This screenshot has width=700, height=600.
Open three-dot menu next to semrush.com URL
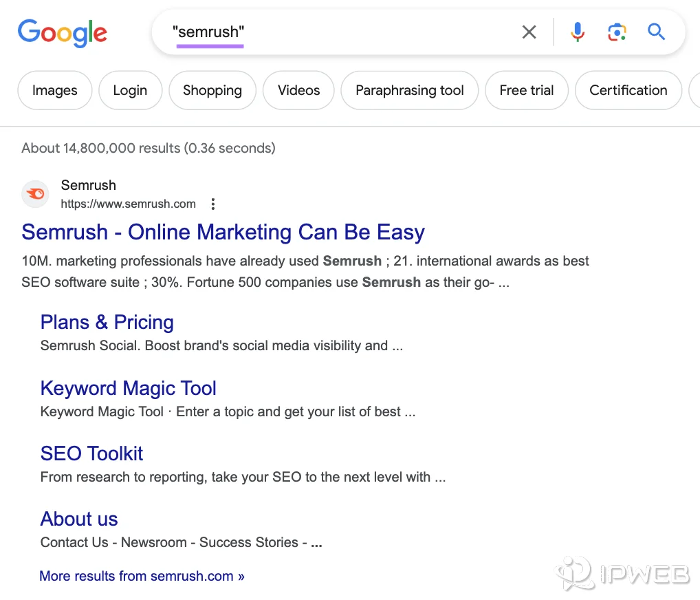pos(213,204)
